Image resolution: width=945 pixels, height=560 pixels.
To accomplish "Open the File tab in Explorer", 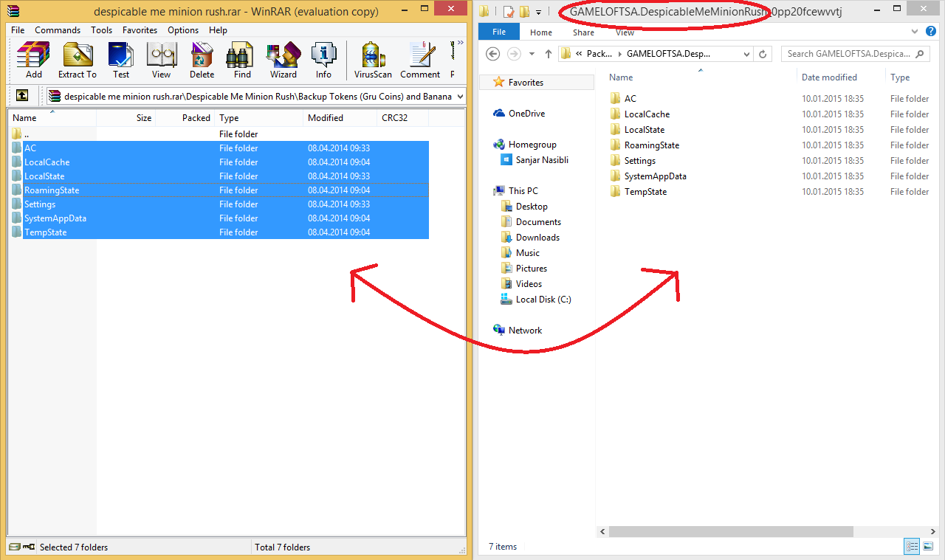I will 499,32.
